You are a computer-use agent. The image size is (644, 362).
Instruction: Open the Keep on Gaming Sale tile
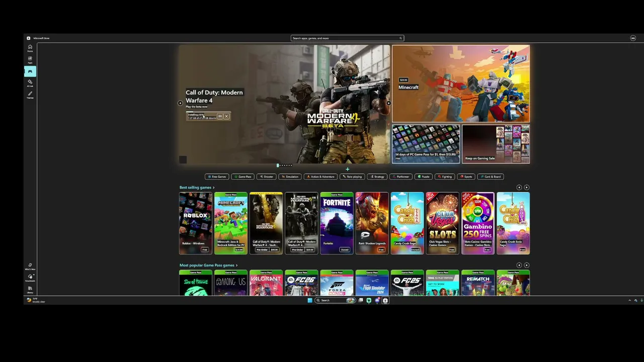496,144
